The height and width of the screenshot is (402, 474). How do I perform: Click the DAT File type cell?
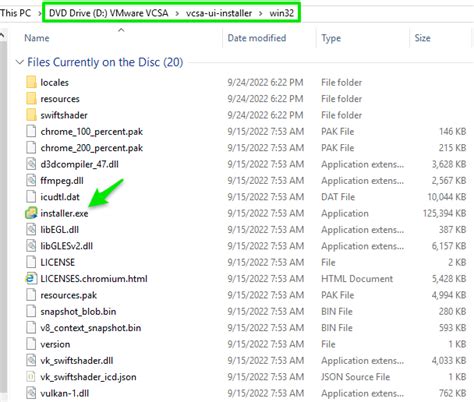click(x=338, y=197)
